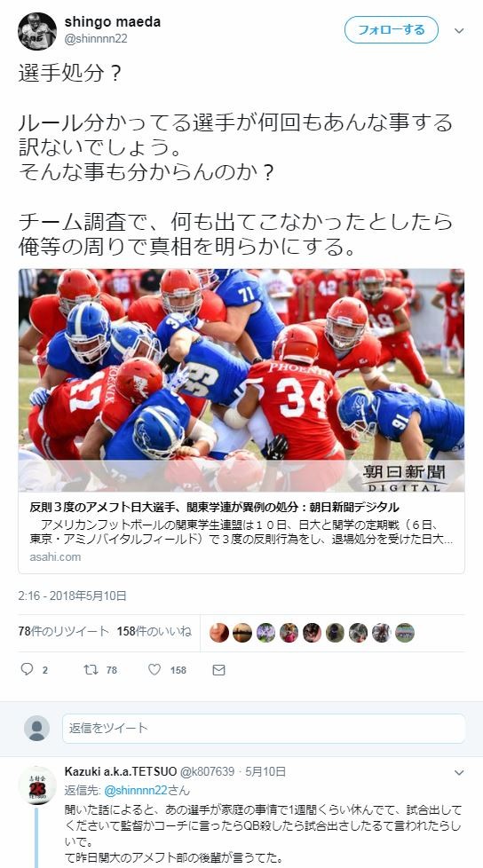Click the football game article image
The height and width of the screenshot is (868, 483).
pos(241,380)
